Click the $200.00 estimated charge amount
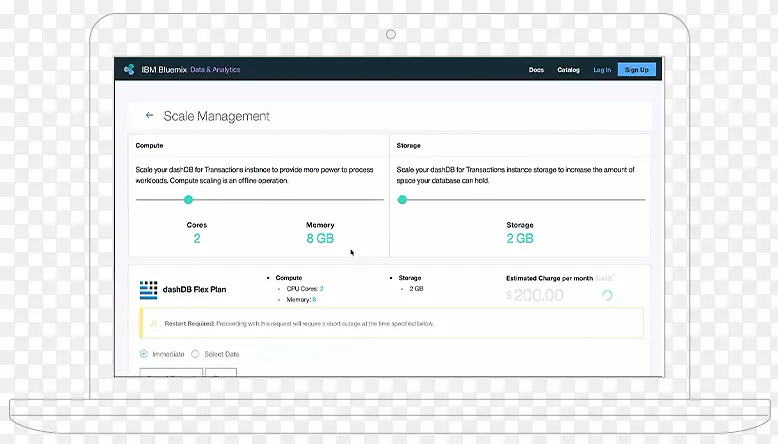 (535, 295)
